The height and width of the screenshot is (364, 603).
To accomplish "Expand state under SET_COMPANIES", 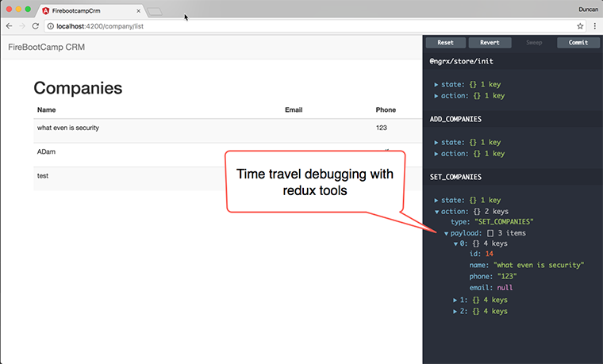I will (x=436, y=200).
